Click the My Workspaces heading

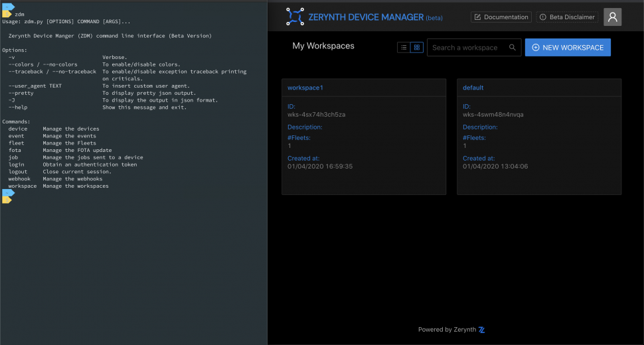(323, 46)
